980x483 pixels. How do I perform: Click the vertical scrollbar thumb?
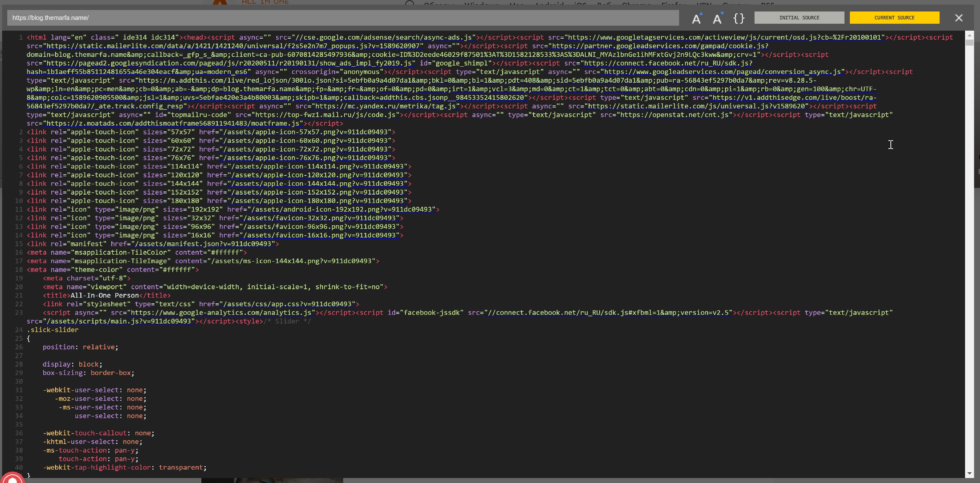969,43
